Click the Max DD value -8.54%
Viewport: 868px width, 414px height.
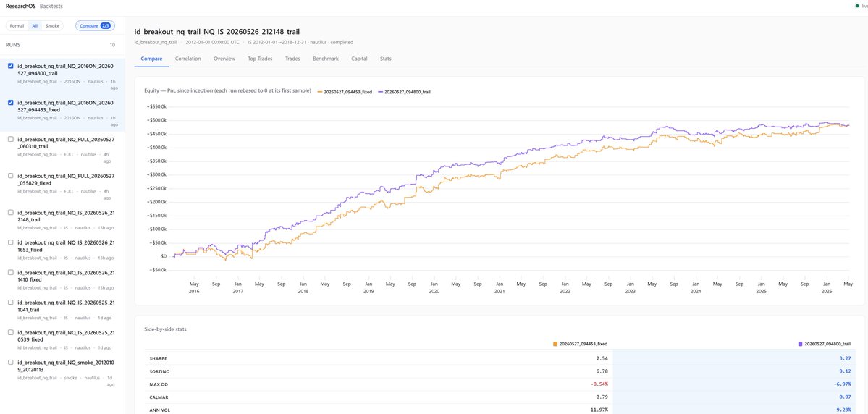click(598, 384)
